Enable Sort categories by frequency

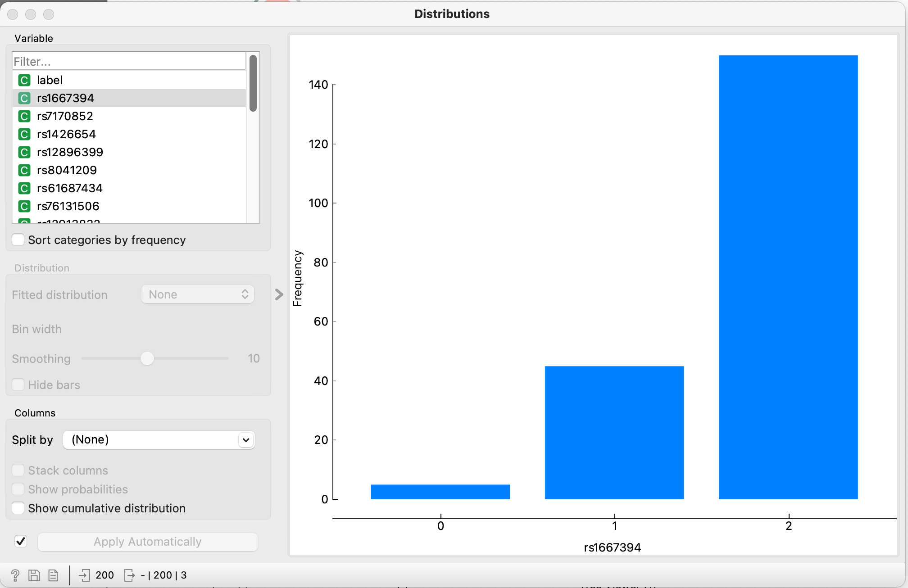tap(18, 240)
